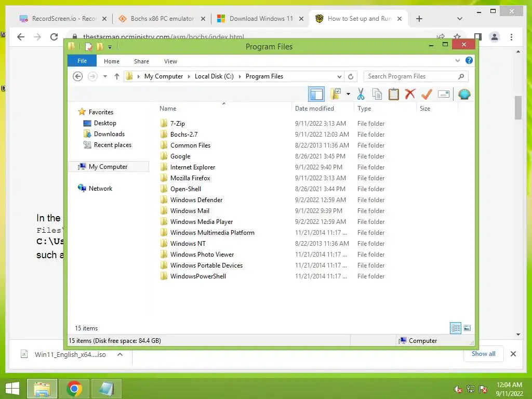Select Favorites in navigation pane

tap(101, 112)
